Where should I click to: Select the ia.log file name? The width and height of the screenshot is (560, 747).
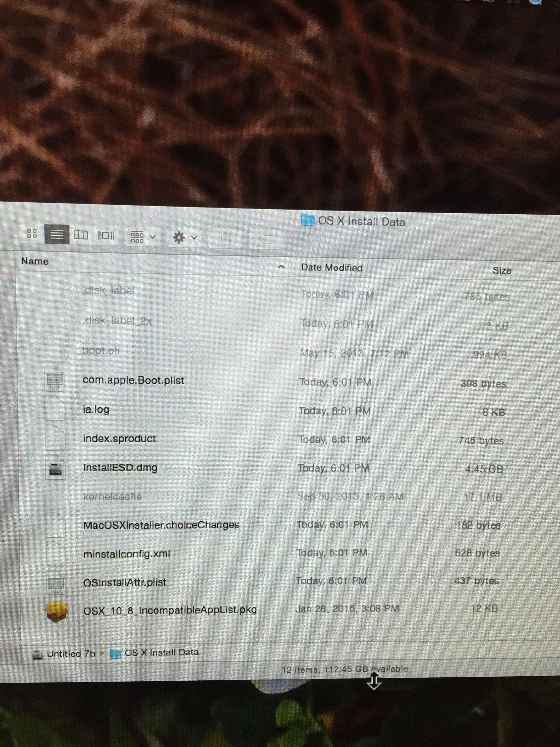(96, 410)
